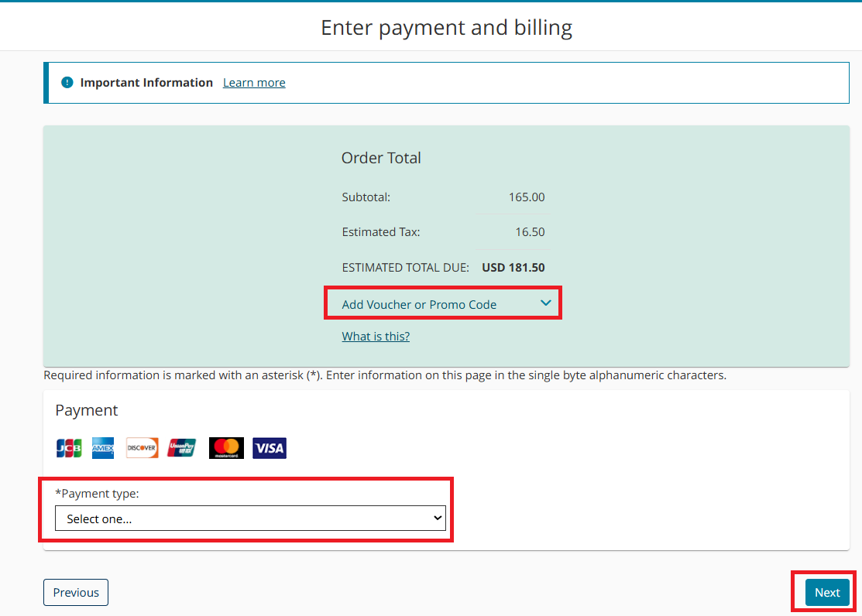
Task: Click the Important Information alert icon
Action: click(67, 83)
